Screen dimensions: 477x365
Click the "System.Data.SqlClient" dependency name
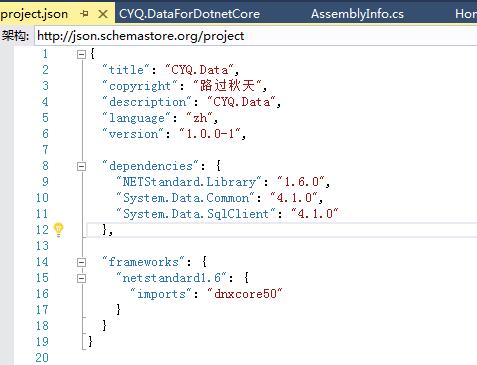[x=195, y=214]
